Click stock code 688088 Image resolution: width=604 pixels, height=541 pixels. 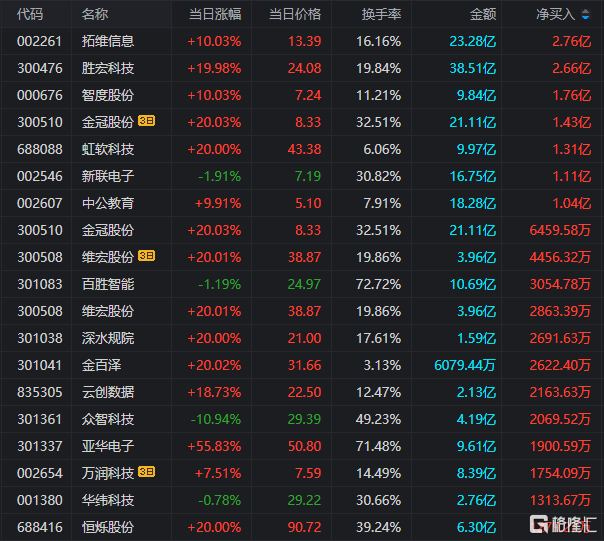(x=40, y=149)
